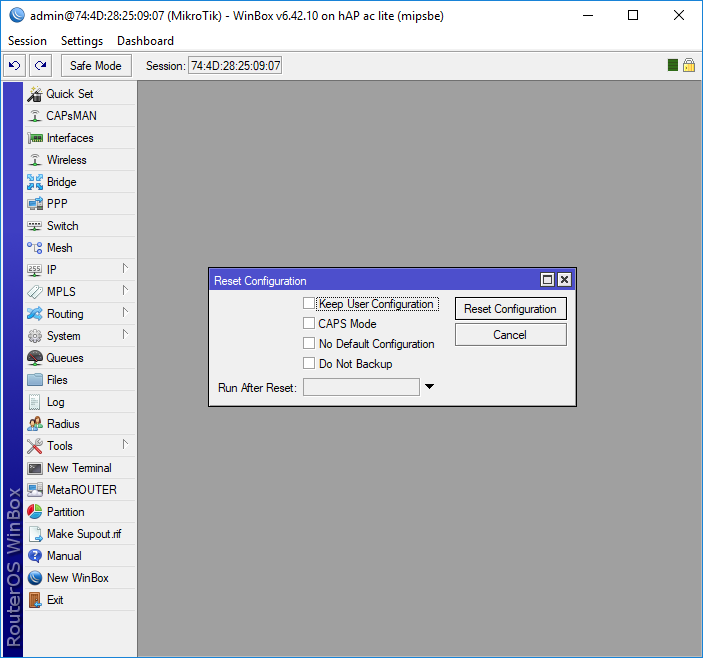
Task: Expand the Run After Reset dropdown arrow
Action: pyautogui.click(x=429, y=387)
